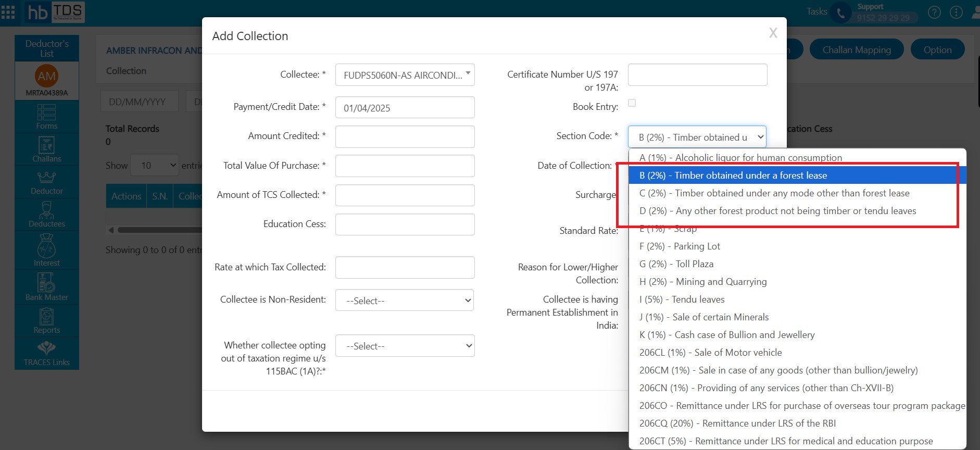Open Bank Master in the sidebar

tap(47, 286)
